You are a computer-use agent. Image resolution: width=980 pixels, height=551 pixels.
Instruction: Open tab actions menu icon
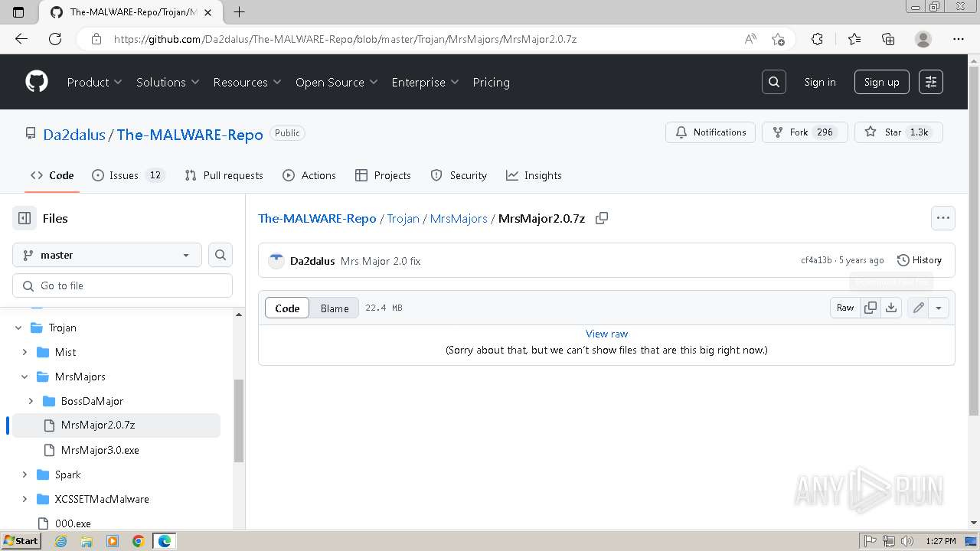[x=19, y=11]
